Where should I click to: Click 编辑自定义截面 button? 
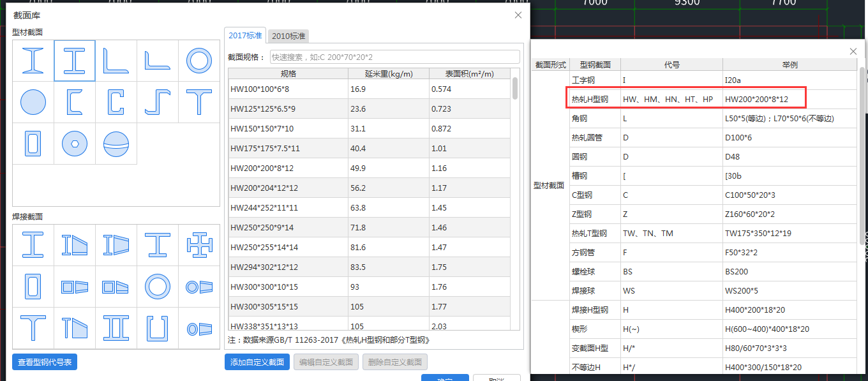click(x=326, y=362)
